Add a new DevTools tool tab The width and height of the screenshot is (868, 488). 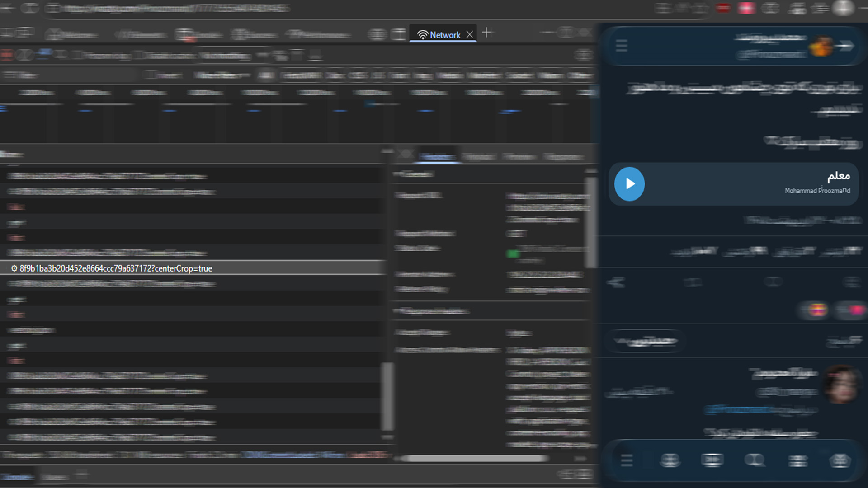pos(487,33)
